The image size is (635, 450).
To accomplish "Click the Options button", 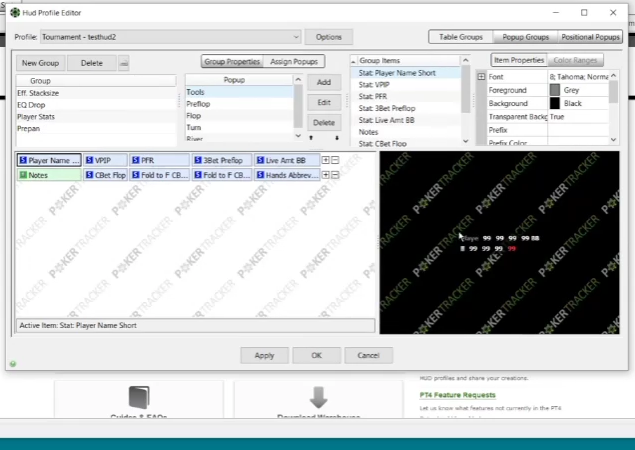I will (x=328, y=37).
